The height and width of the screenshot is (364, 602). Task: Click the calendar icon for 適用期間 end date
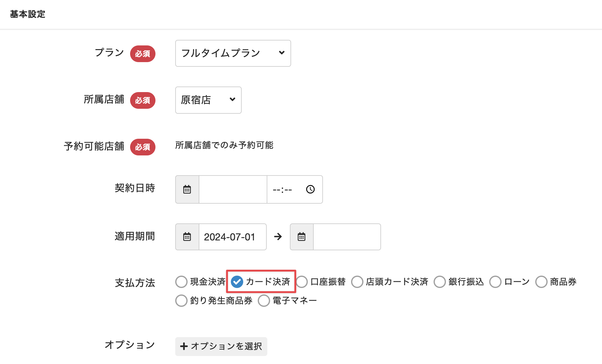pyautogui.click(x=302, y=237)
